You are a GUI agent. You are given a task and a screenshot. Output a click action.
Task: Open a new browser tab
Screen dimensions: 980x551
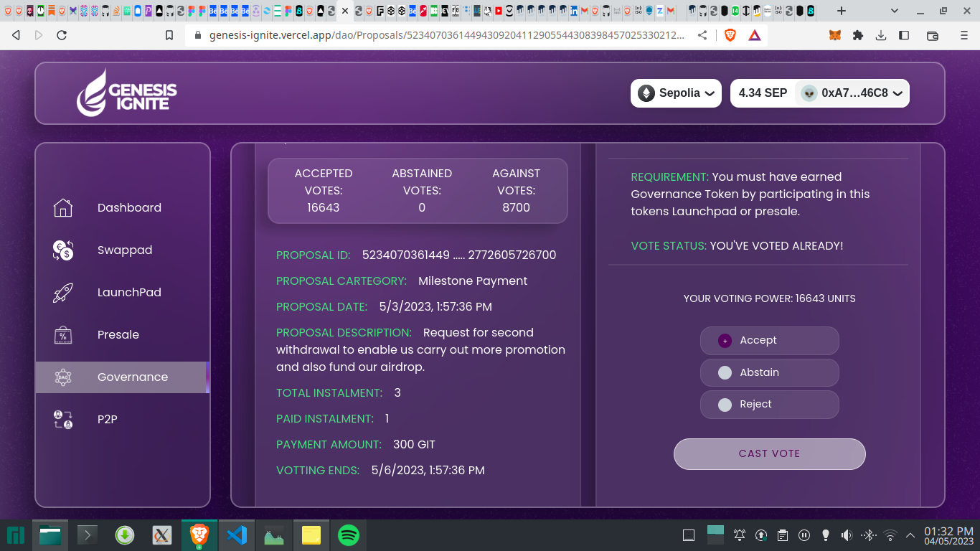click(x=842, y=11)
